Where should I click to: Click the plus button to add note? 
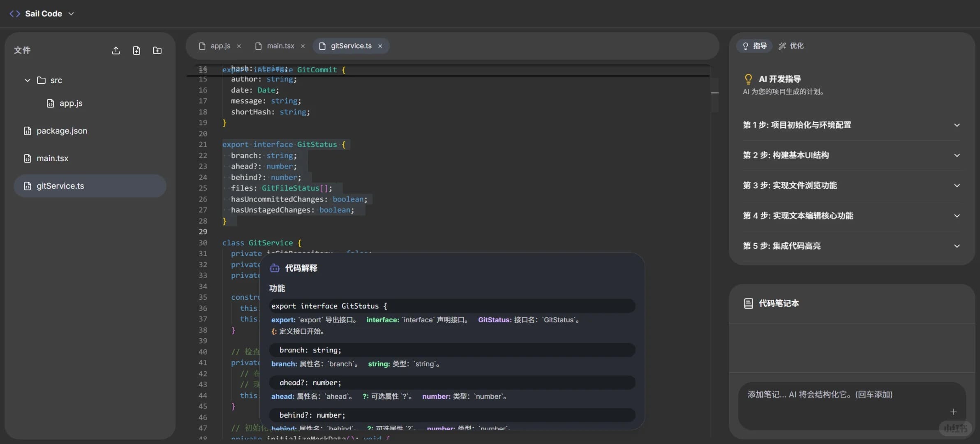953,412
